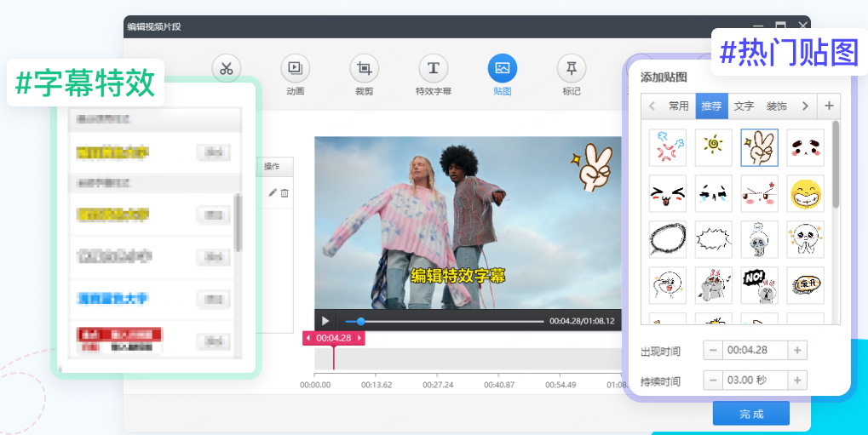Click the subtitle effects list scrollbar
The height and width of the screenshot is (435, 868).
(238, 223)
